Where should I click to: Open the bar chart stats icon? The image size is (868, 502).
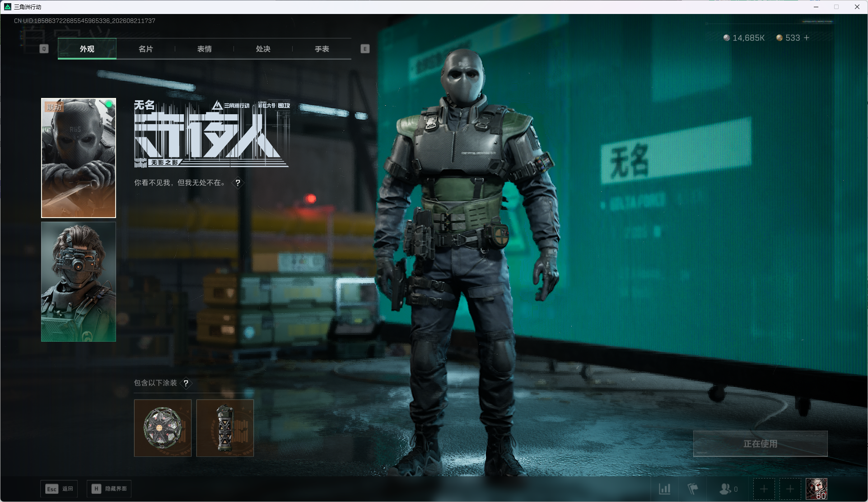coord(665,489)
